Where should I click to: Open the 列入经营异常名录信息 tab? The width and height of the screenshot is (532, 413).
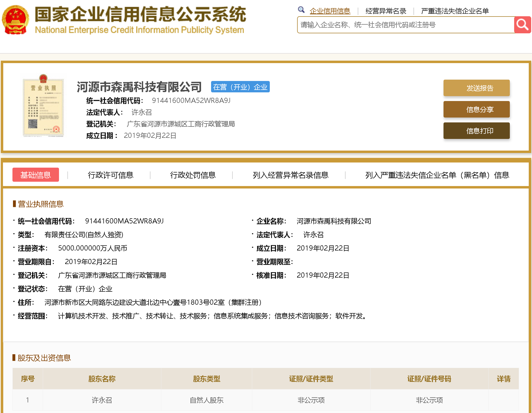[x=290, y=175]
